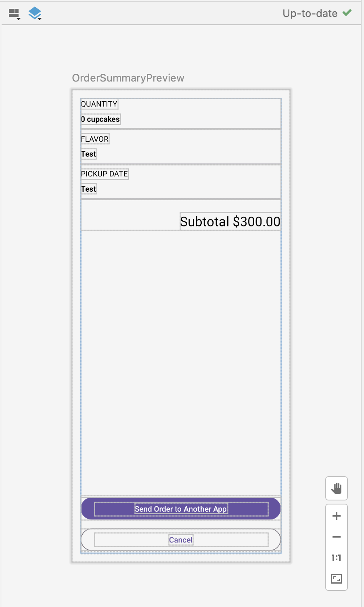Click the Cancel button in preview
364x607 pixels.
pyautogui.click(x=181, y=540)
